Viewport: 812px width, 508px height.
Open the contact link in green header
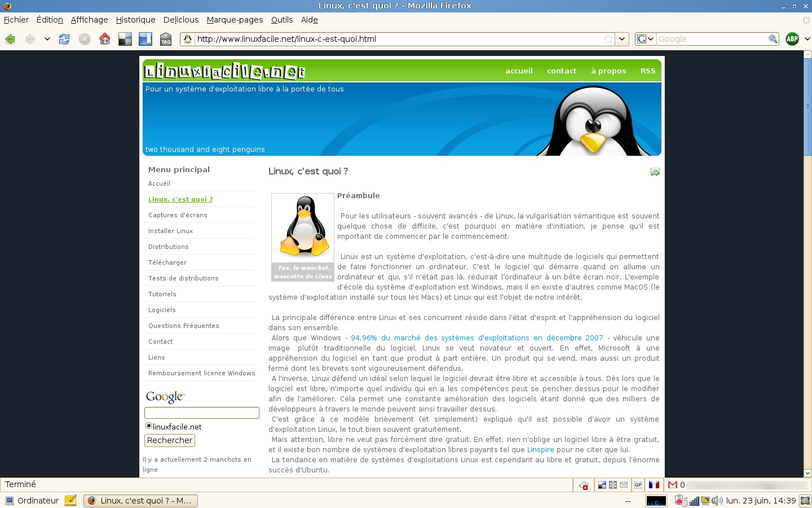tap(562, 71)
